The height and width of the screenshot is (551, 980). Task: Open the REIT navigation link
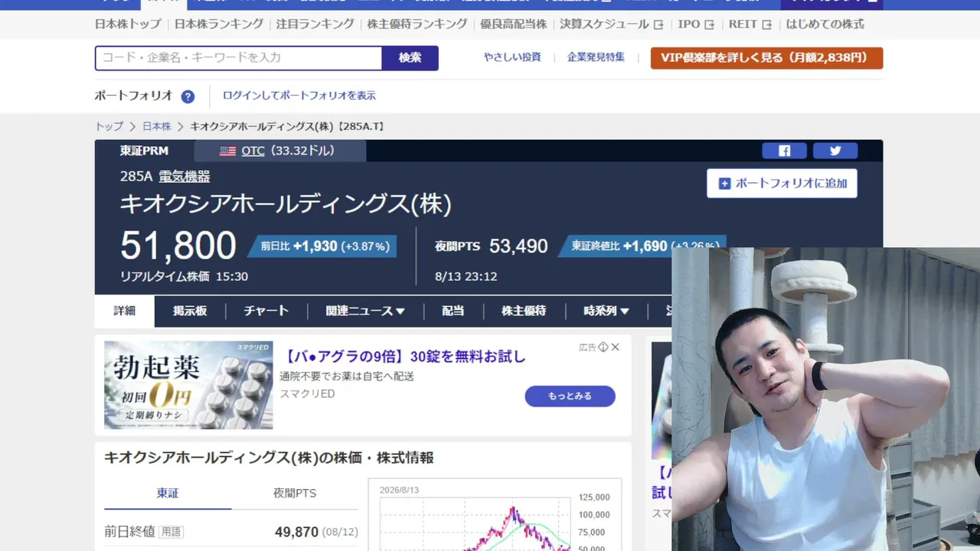[743, 24]
